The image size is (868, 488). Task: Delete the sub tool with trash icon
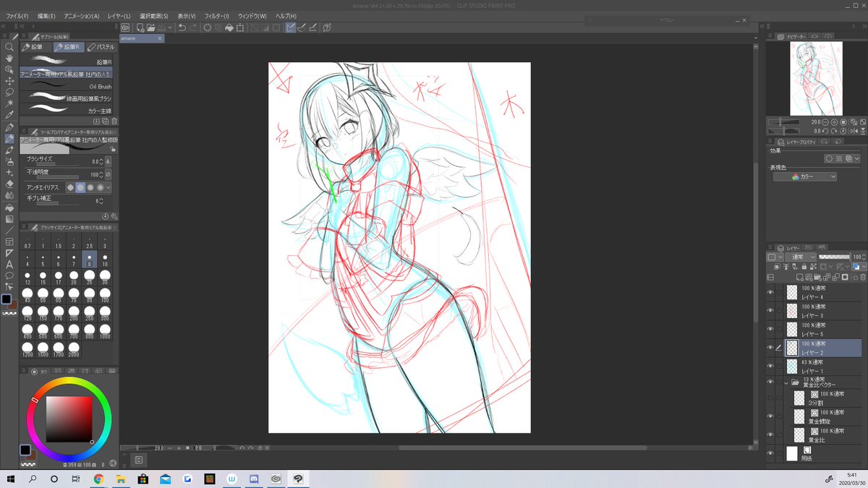coord(114,121)
